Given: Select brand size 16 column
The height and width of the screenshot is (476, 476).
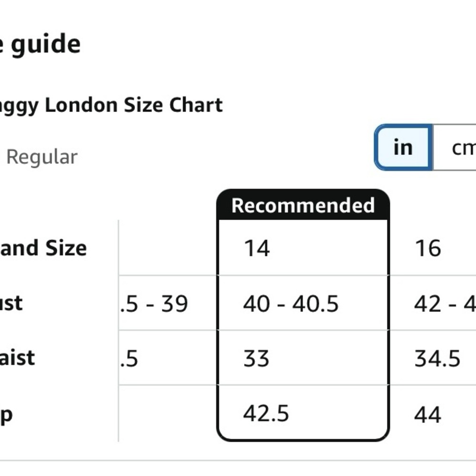Looking at the screenshot, I should click(428, 248).
